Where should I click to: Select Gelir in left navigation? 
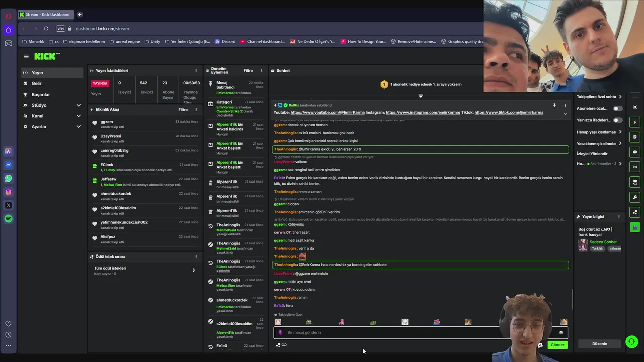click(x=52, y=83)
